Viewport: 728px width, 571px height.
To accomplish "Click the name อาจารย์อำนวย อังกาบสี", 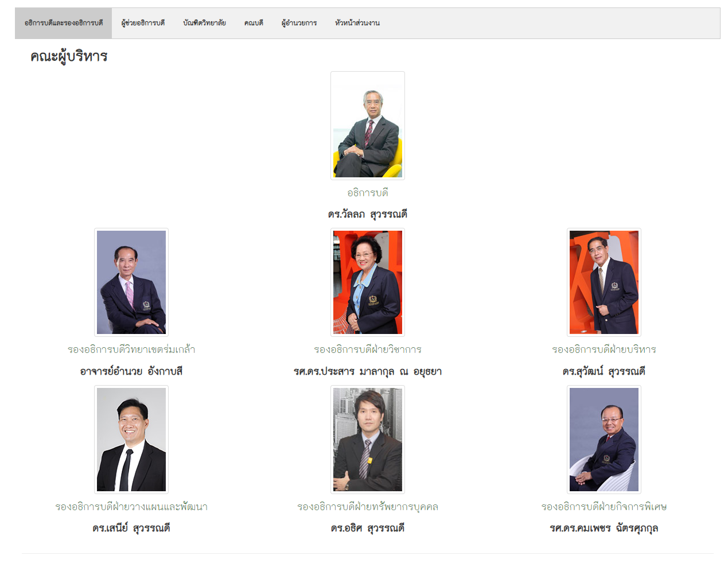I will (x=131, y=372).
